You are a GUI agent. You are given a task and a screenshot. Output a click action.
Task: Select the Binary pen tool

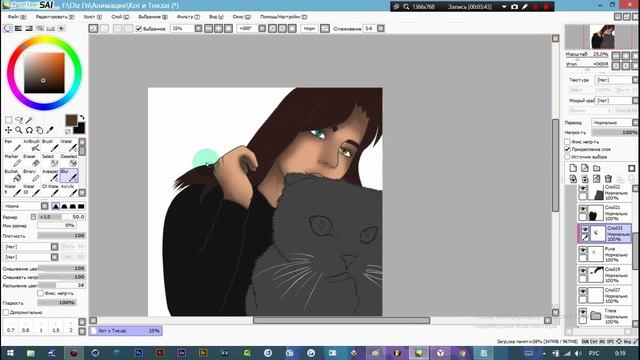pos(31,176)
